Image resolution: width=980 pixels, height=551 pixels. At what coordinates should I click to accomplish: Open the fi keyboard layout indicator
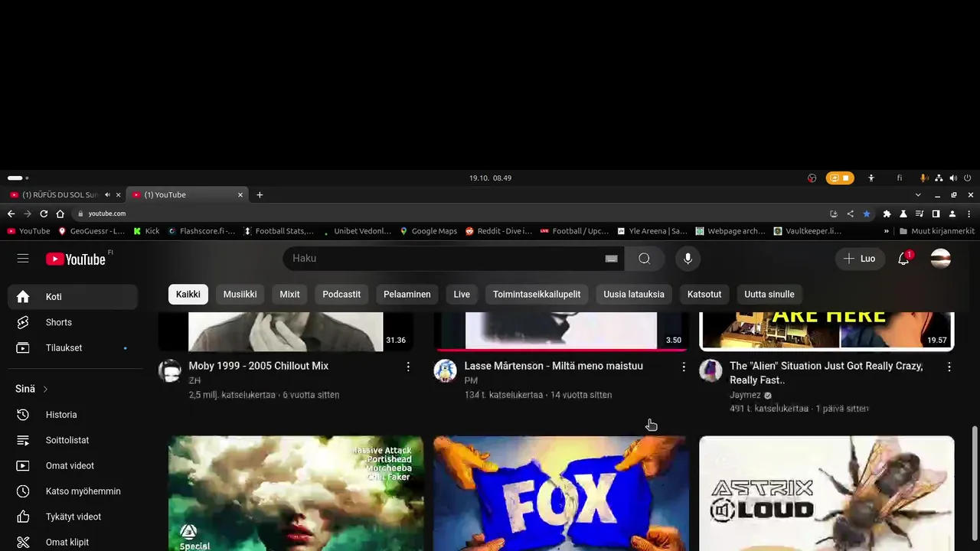(x=900, y=178)
